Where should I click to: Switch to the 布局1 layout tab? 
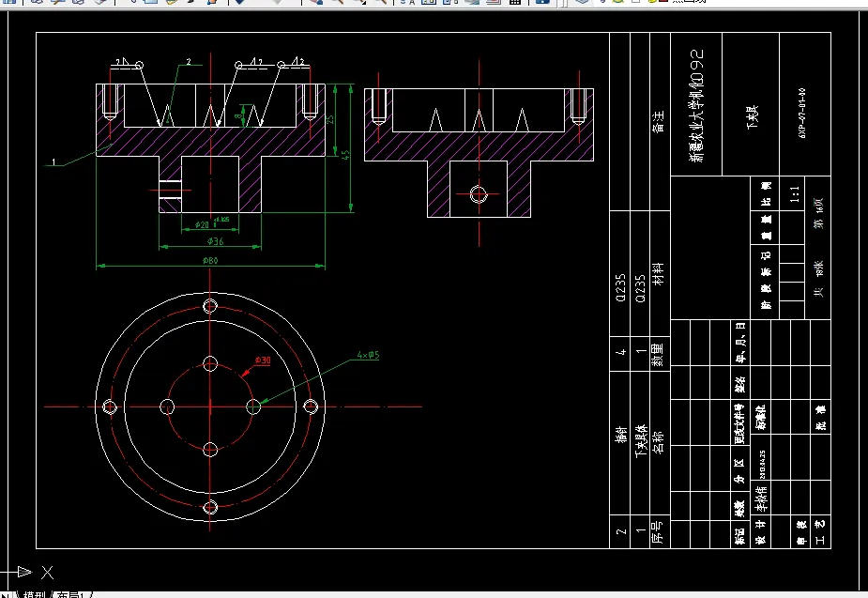71,594
